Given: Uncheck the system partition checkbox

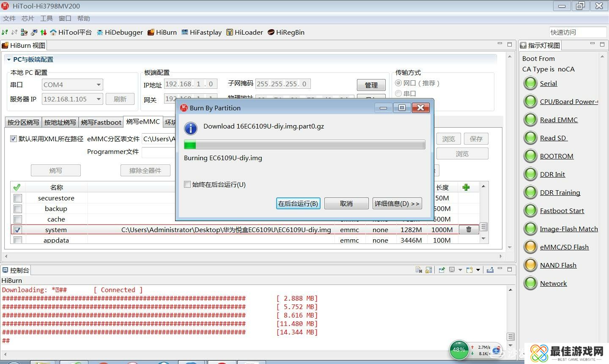Looking at the screenshot, I should click(17, 230).
